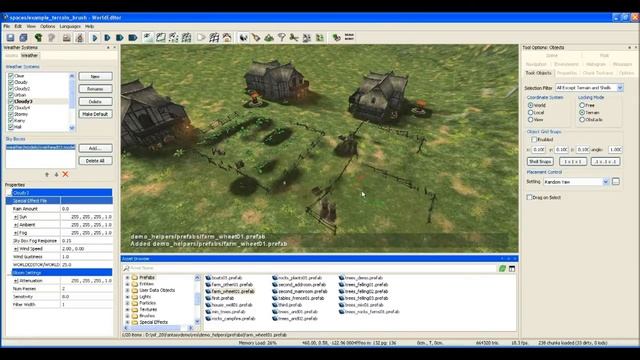Select the fastest blue speed arrow icon

[x=133, y=38]
